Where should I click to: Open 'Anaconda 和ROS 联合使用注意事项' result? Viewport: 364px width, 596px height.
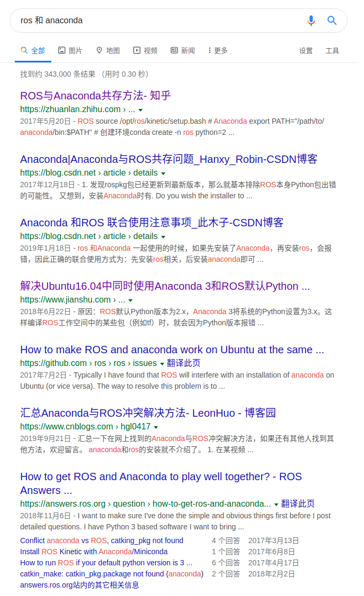[152, 222]
